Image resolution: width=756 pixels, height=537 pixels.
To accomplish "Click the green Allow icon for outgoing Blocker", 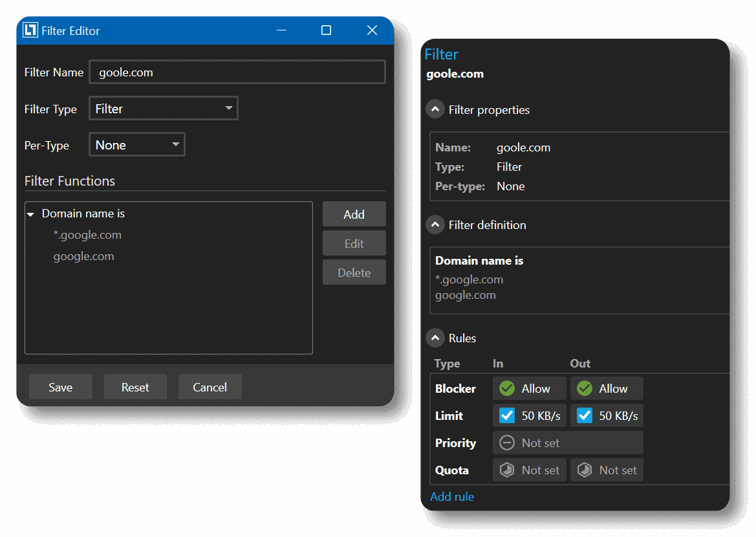I will (584, 388).
